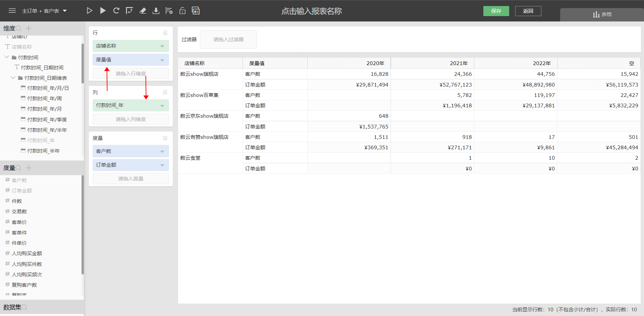Viewport: 644px width, 316px height.
Task: Click the refresh icon in the toolbar
Action: (x=116, y=11)
